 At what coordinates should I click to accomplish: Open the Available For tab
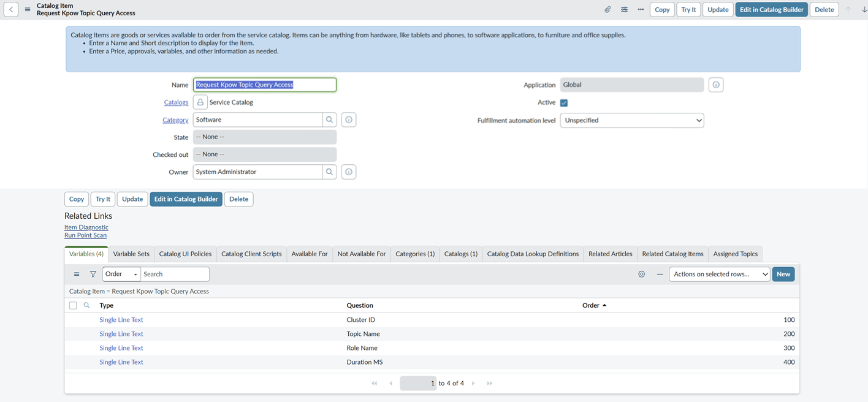[x=310, y=254]
